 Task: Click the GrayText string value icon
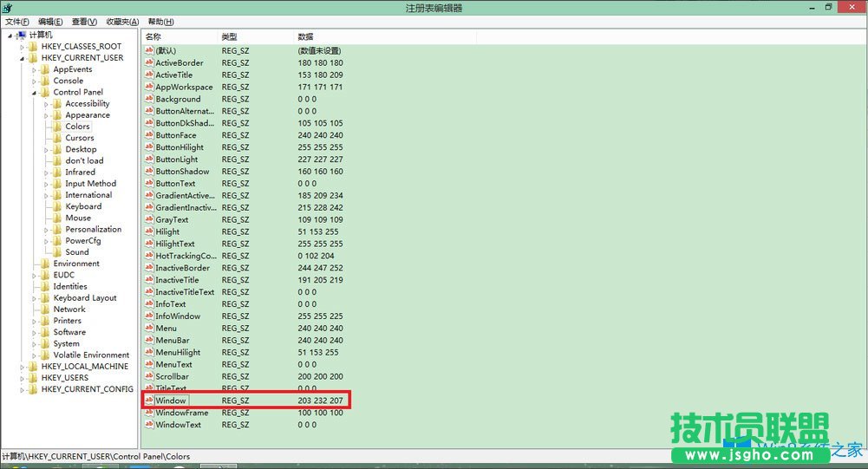tap(149, 219)
